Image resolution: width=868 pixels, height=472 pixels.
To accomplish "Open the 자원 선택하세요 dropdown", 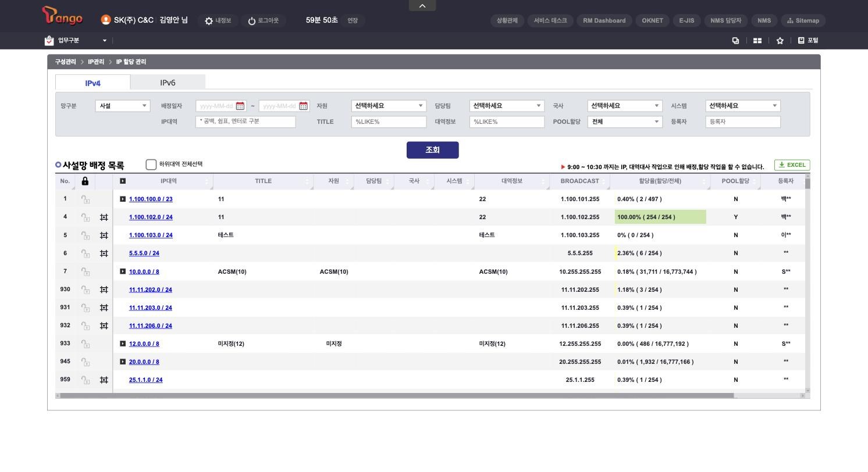I will [x=389, y=106].
